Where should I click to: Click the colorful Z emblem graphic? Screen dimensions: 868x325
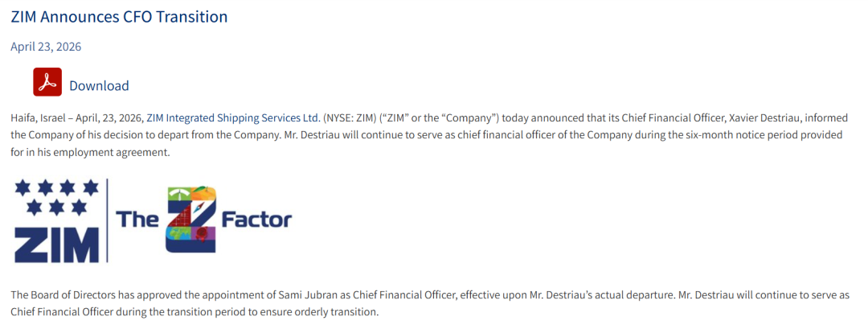click(x=190, y=219)
